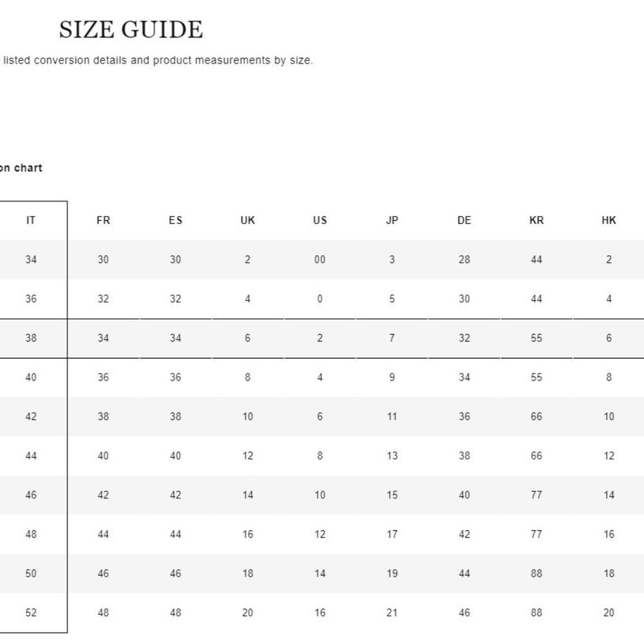Click the SIZE GUIDE heading
Viewport: 644px width, 644px height.
pos(131,30)
